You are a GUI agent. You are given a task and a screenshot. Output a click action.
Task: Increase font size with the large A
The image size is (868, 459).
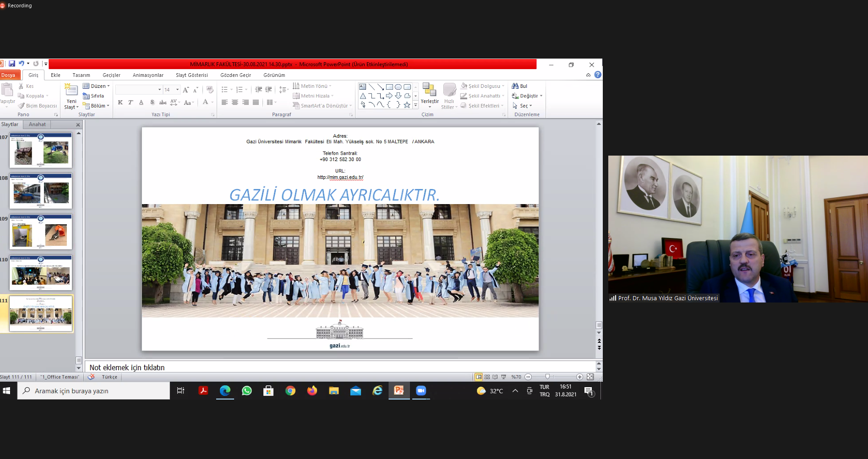186,90
